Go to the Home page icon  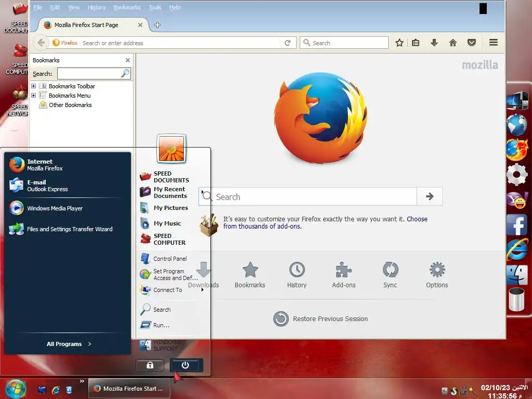click(453, 43)
